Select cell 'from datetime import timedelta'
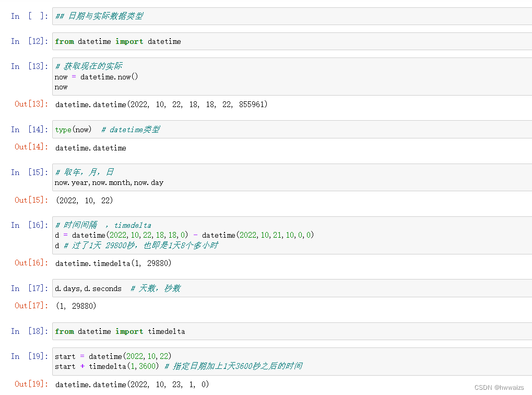This screenshot has width=532, height=395. click(292, 331)
